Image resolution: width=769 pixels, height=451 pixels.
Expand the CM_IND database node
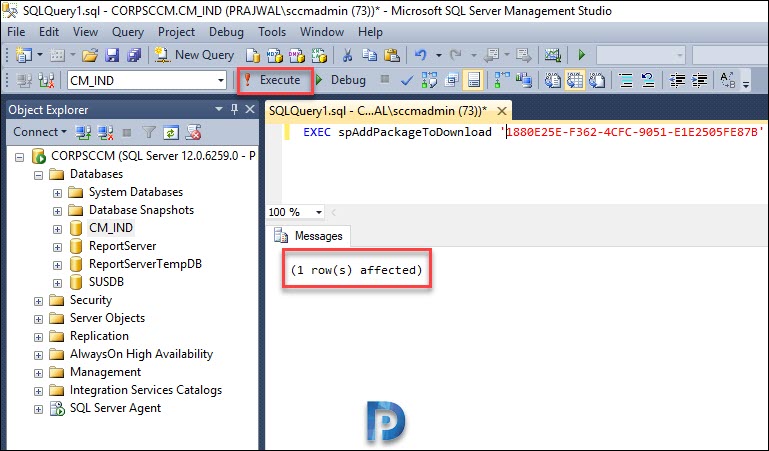tap(57, 229)
